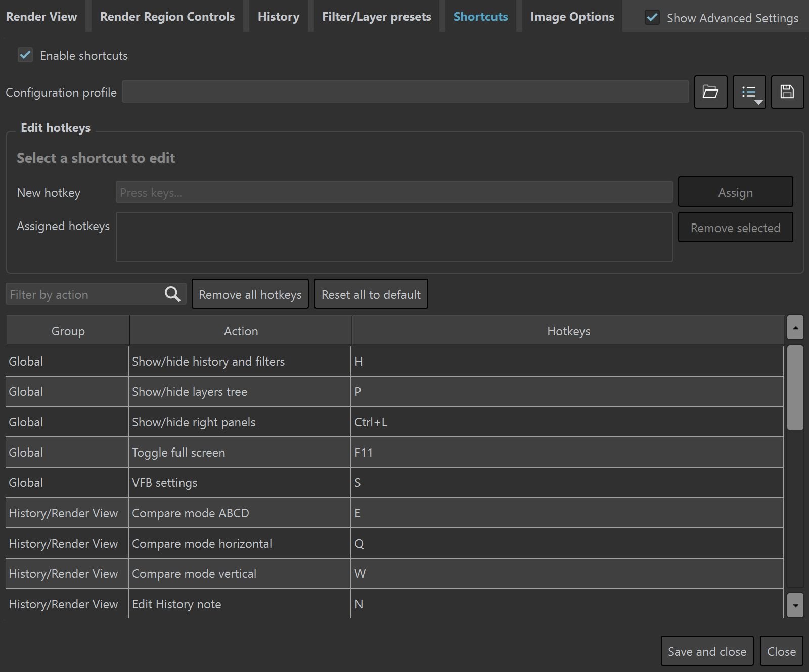Click the New hotkey input field
The image size is (809, 672).
[394, 192]
